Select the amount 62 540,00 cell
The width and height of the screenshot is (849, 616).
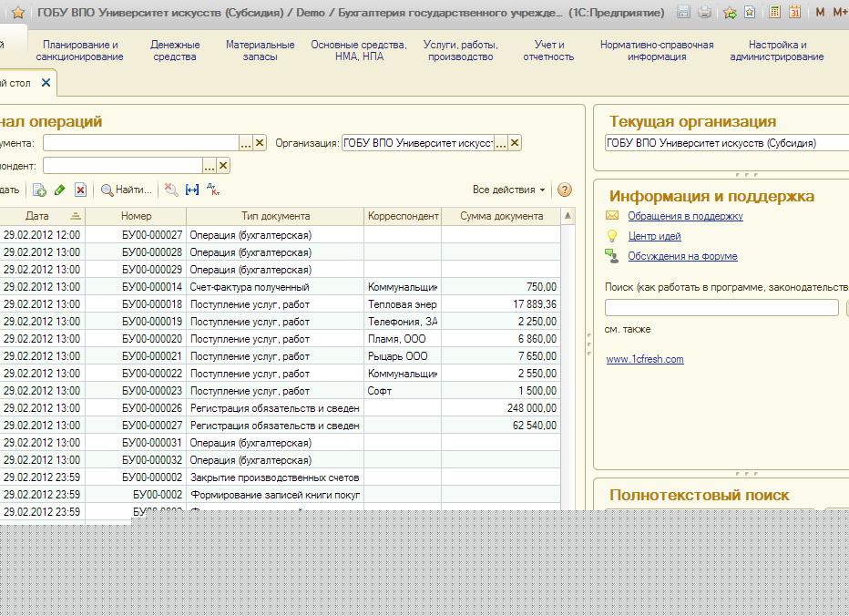coord(501,426)
